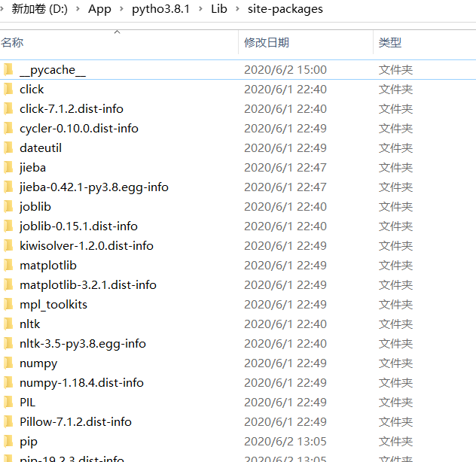Viewport: 476px width, 462px height.
Task: Select the click folder name
Action: 32,90
